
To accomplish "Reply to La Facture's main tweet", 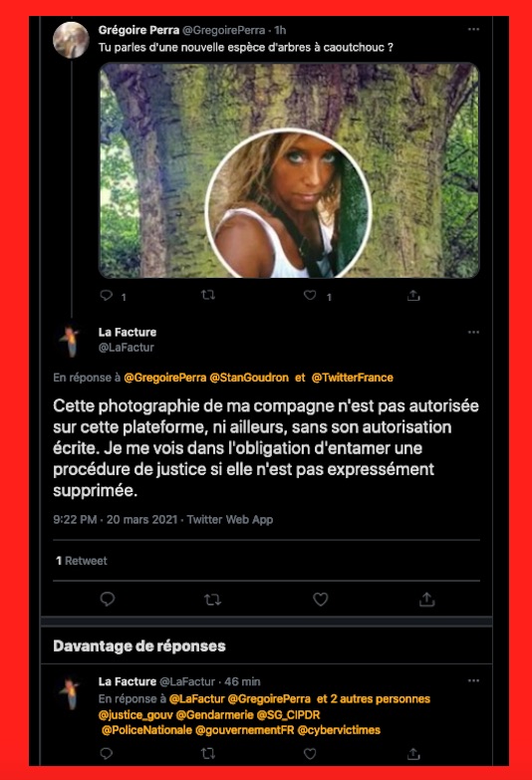I will pos(108,600).
